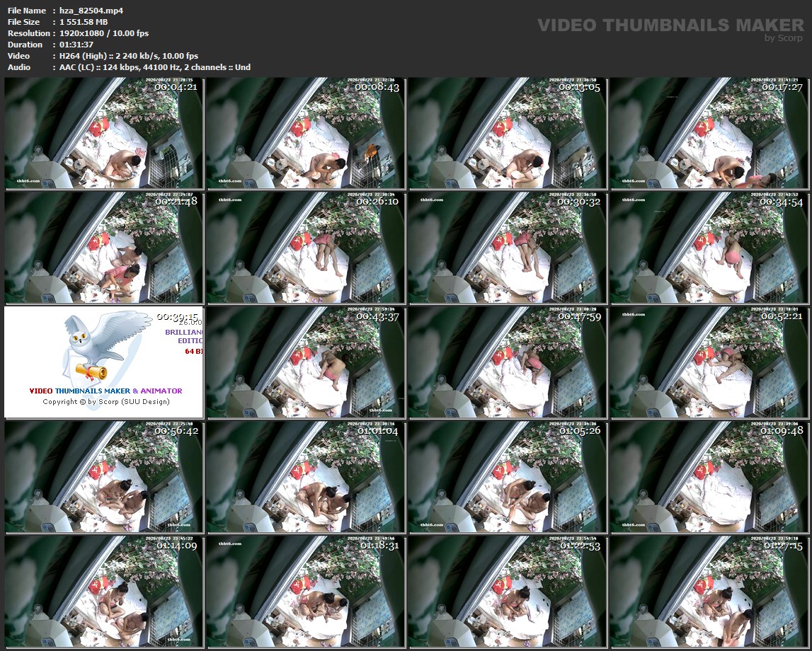The image size is (812, 651).
Task: Click the H264 video codec info line
Action: point(128,56)
